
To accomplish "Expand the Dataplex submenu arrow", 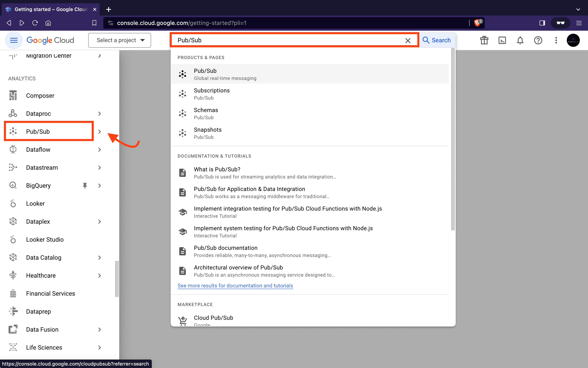I will click(99, 221).
